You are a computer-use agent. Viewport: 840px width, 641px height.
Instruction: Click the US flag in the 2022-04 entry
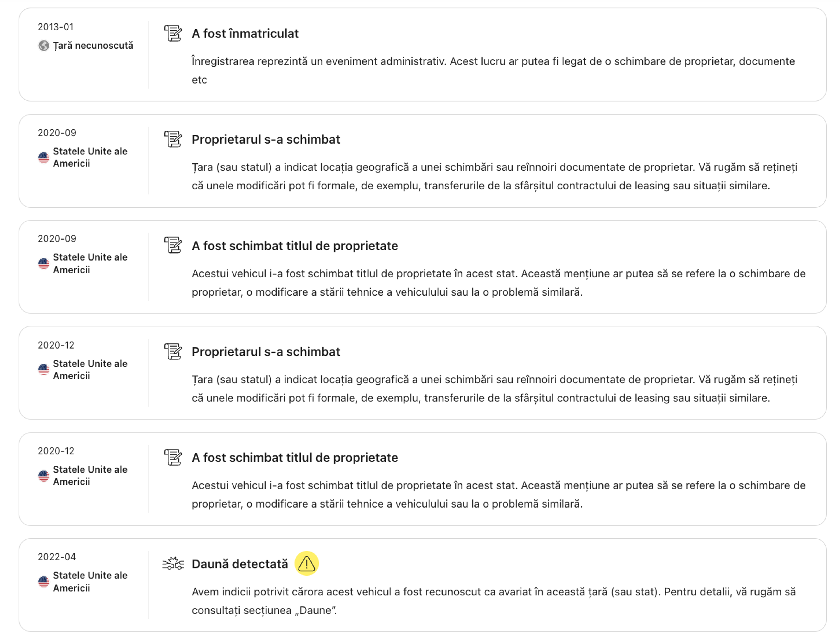click(44, 581)
